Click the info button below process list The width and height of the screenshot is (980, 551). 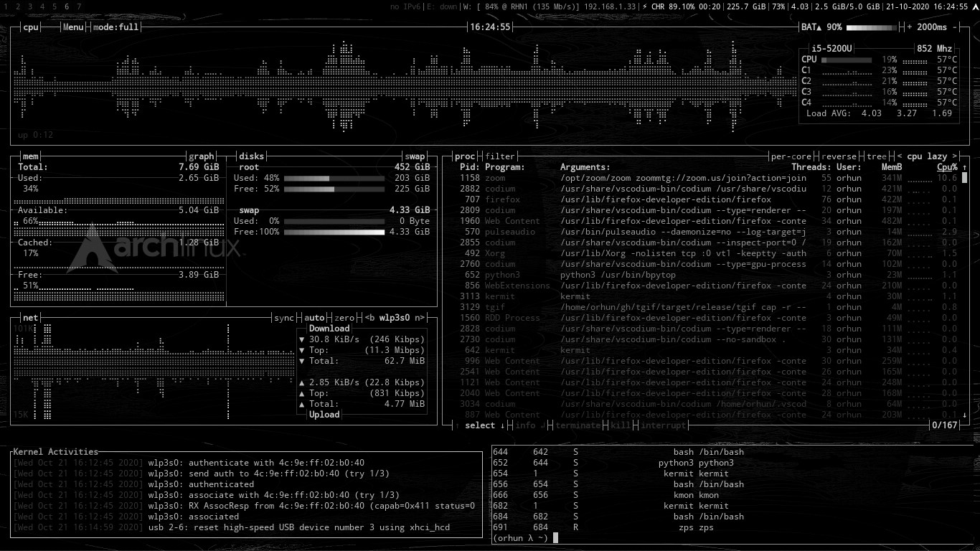pos(526,425)
